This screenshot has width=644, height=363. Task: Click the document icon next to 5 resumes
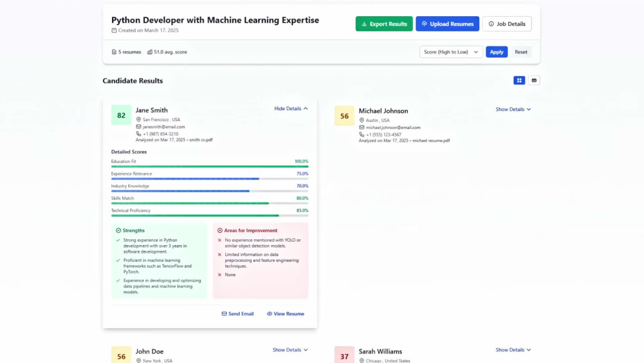point(114,52)
